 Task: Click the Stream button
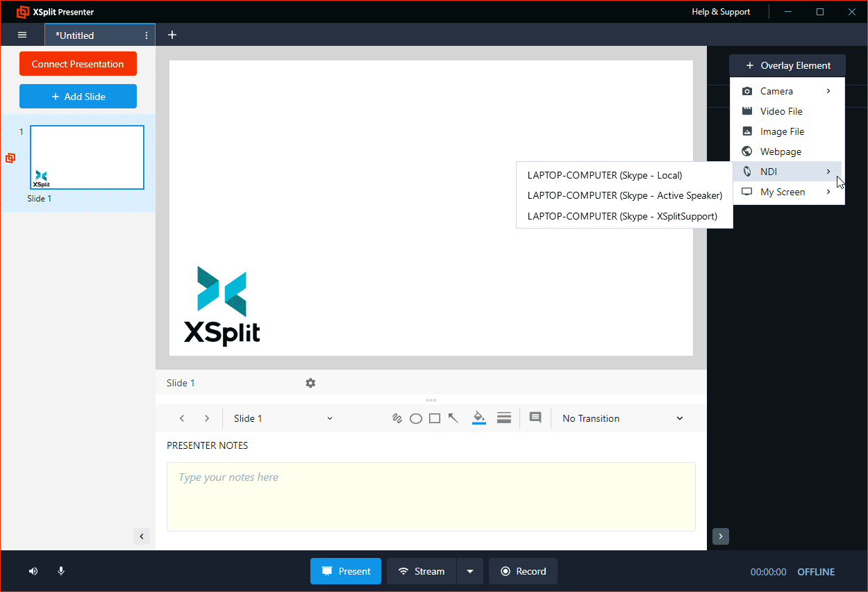[422, 571]
